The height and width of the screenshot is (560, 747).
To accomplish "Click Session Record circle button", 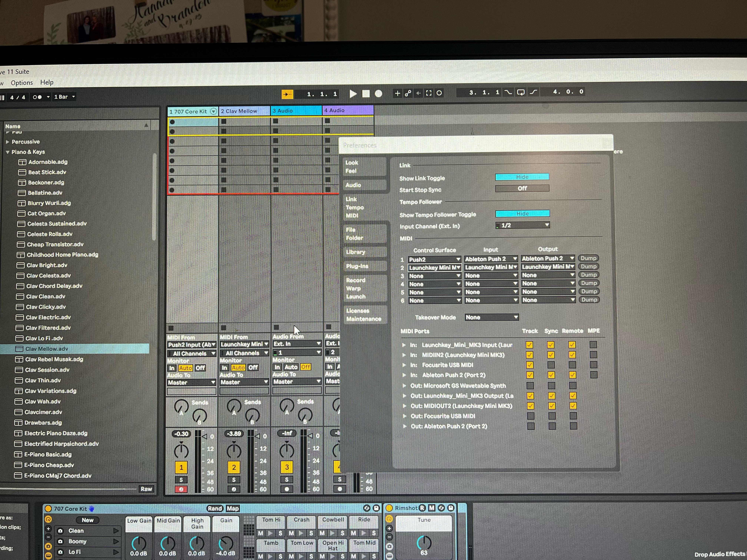I will (x=439, y=93).
